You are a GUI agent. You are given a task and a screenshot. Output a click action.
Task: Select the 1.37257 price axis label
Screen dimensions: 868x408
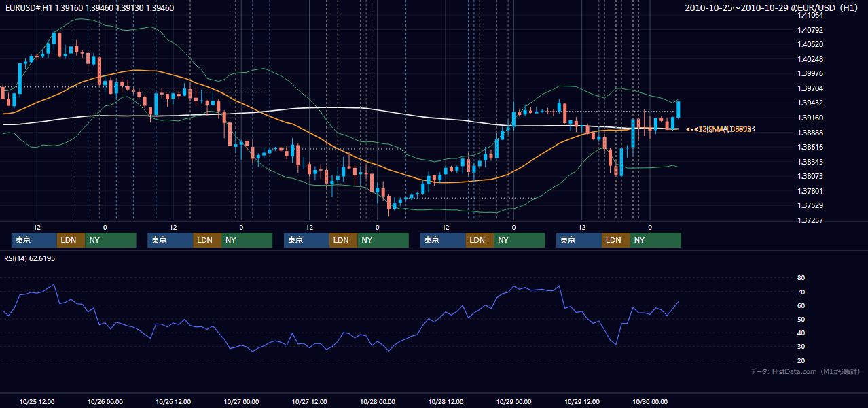coord(810,220)
